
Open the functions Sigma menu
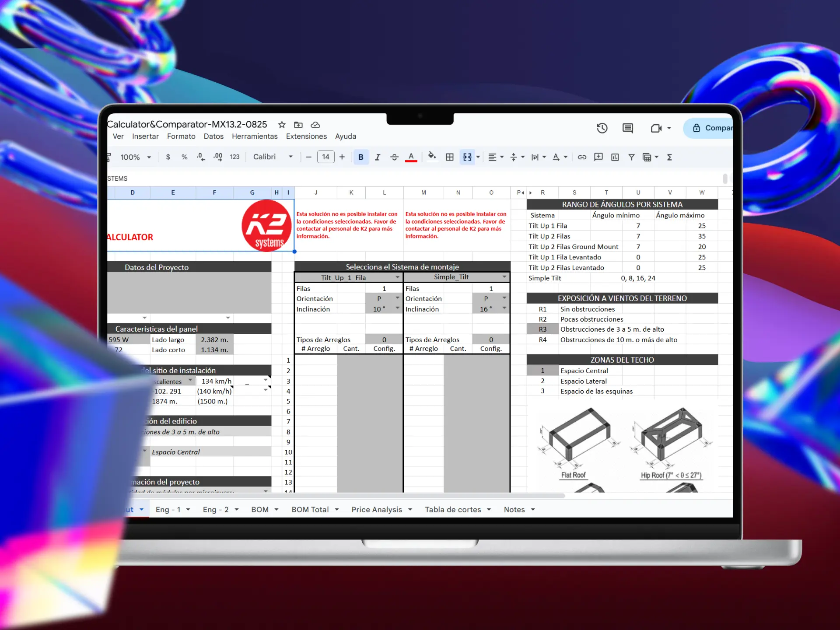pos(669,157)
